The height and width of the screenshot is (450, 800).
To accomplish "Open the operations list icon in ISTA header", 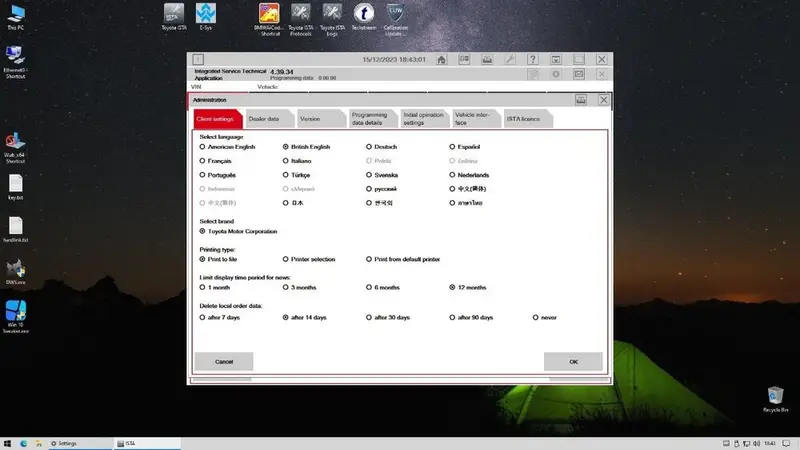I will 464,60.
